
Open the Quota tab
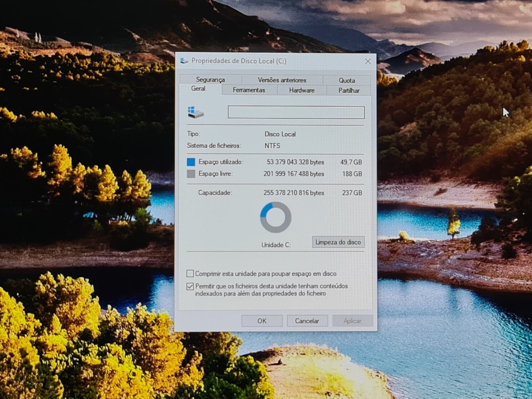[347, 80]
